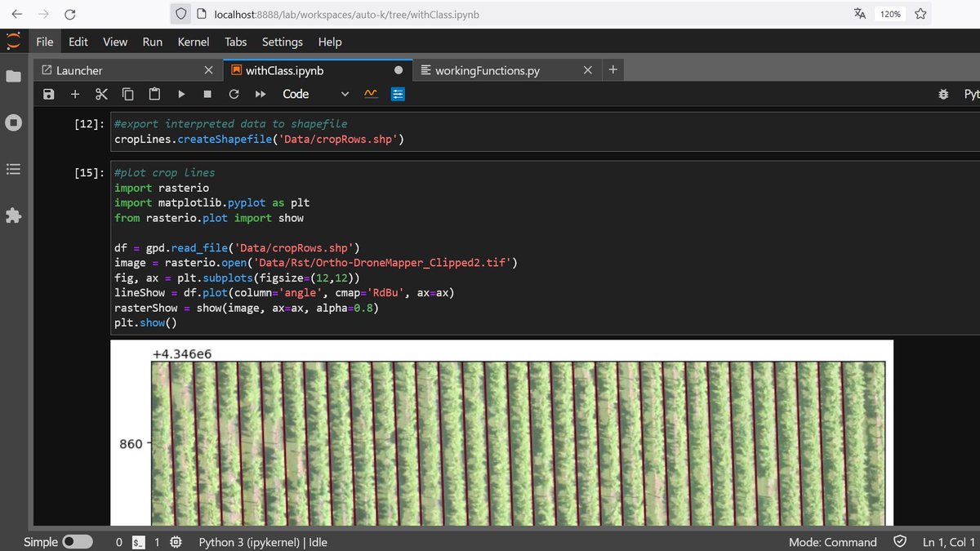Click the trusted notebook shield icon
This screenshot has width=980, height=551.
[x=900, y=542]
